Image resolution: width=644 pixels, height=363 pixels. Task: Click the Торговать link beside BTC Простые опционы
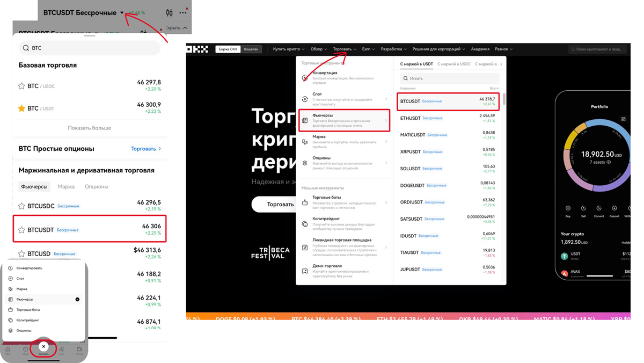(146, 149)
